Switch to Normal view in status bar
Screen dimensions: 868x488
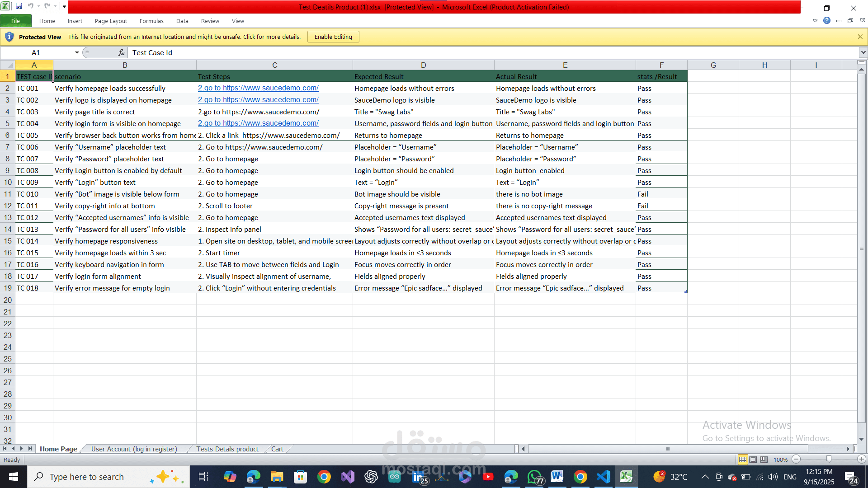click(x=742, y=460)
